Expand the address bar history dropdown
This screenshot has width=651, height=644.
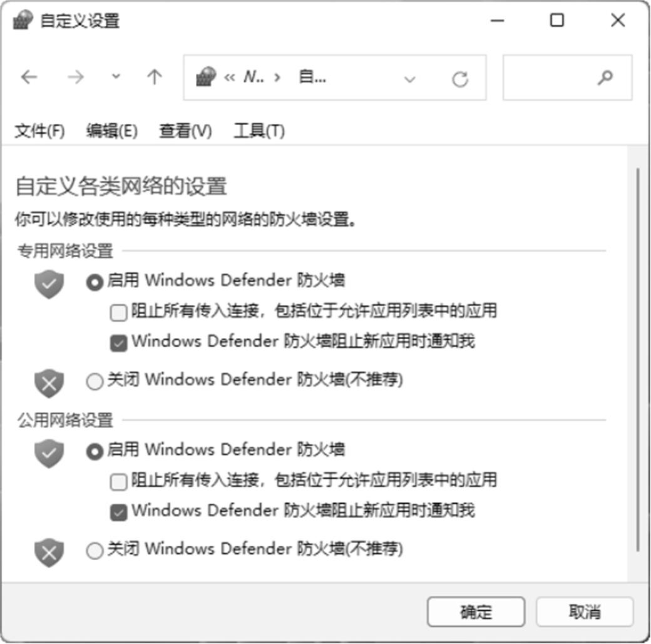click(410, 79)
